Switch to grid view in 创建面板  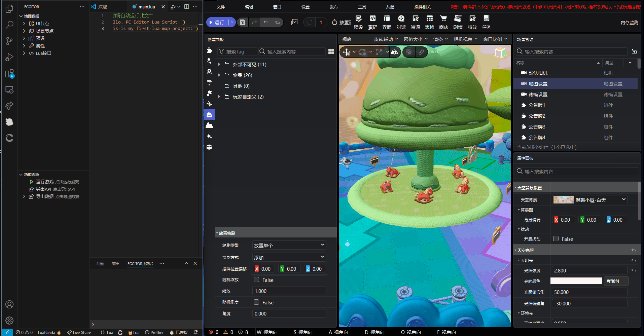coord(331,51)
